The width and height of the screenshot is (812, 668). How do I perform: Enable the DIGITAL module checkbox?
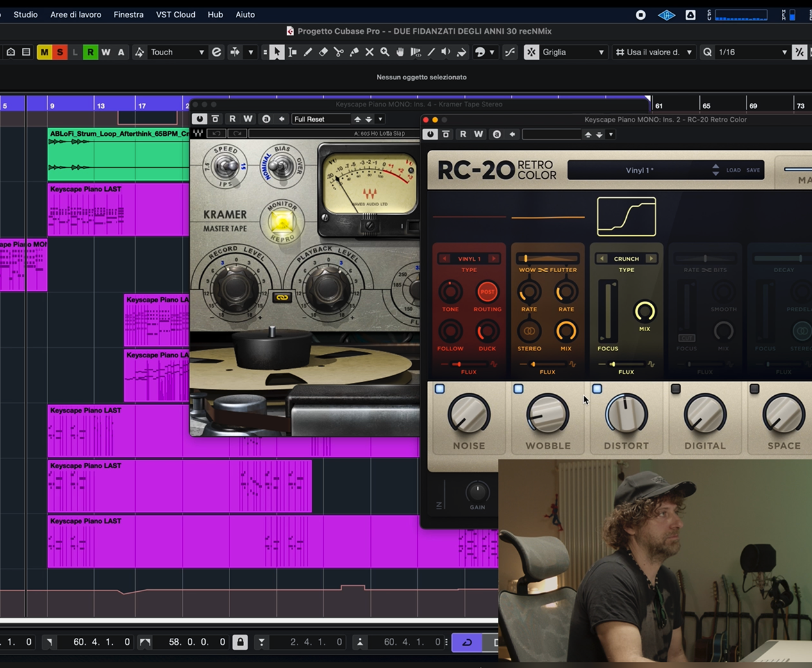pos(675,389)
